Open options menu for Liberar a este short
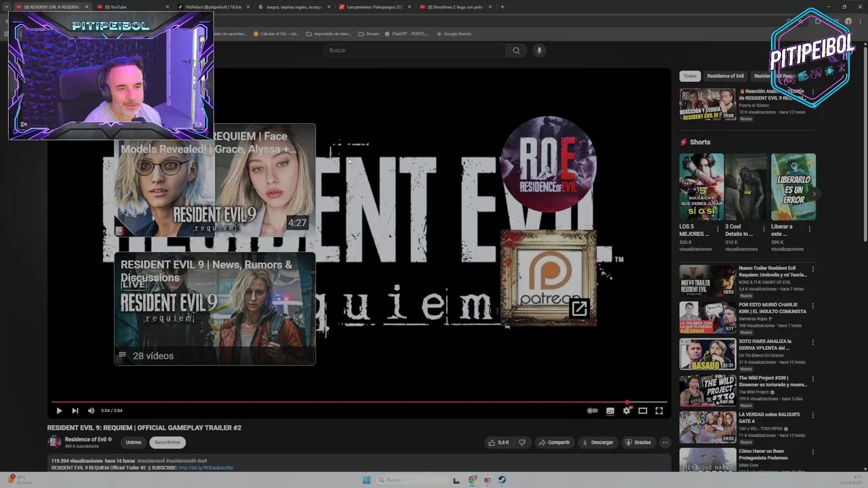The image size is (868, 488). pos(810,229)
